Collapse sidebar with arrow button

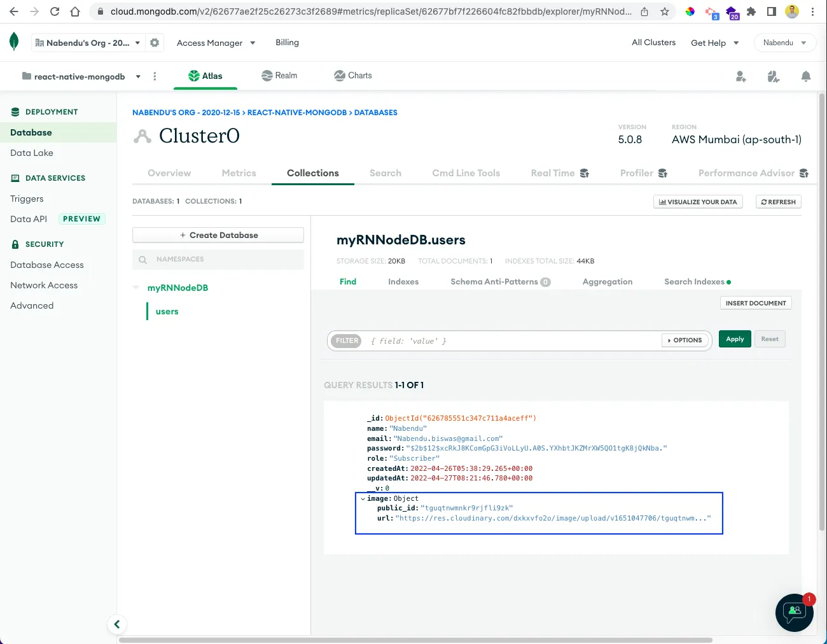pyautogui.click(x=117, y=624)
